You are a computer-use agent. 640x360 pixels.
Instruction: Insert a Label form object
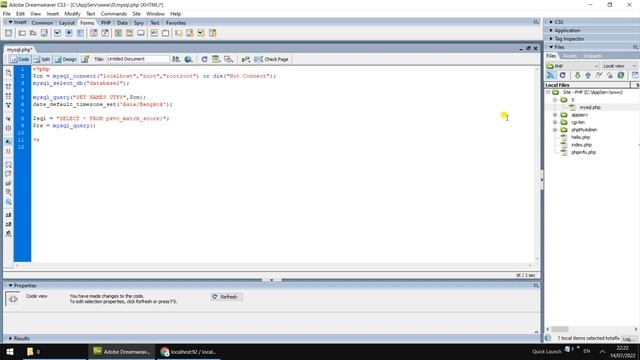[x=154, y=33]
